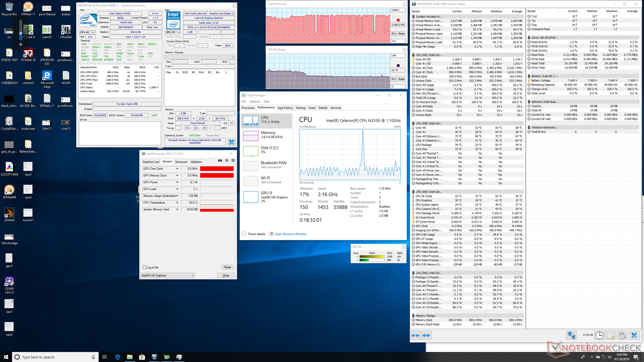Select Memory panel in Task Manager sidebar
The width and height of the screenshot is (644, 362).
click(x=267, y=135)
